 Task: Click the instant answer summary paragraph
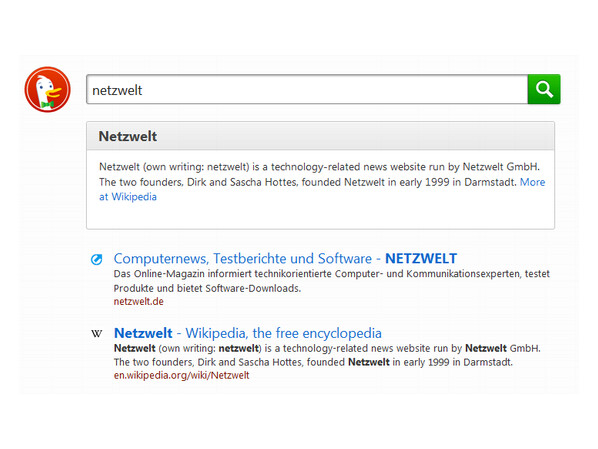322,182
